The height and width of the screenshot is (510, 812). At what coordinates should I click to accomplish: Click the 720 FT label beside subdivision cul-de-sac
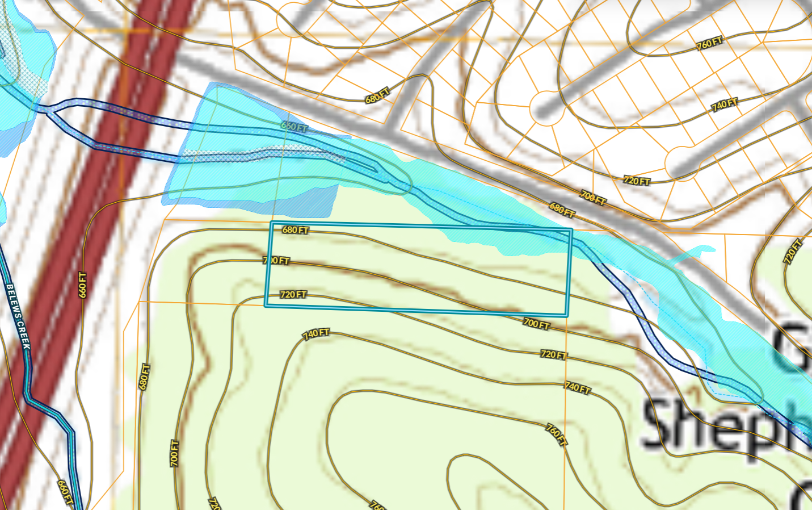(637, 181)
